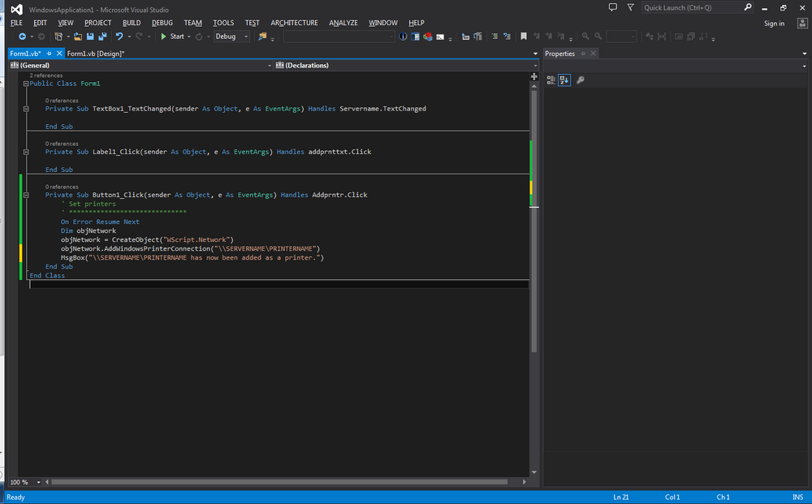Open the ARCHITECTURE menu
The image size is (812, 504).
pyautogui.click(x=294, y=24)
